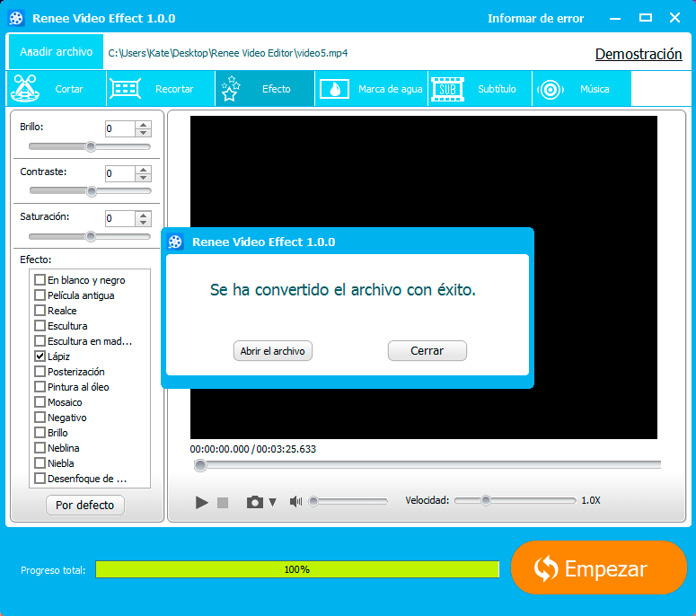Click the video5.mp4 file path text
The width and height of the screenshot is (696, 616).
click(x=228, y=53)
